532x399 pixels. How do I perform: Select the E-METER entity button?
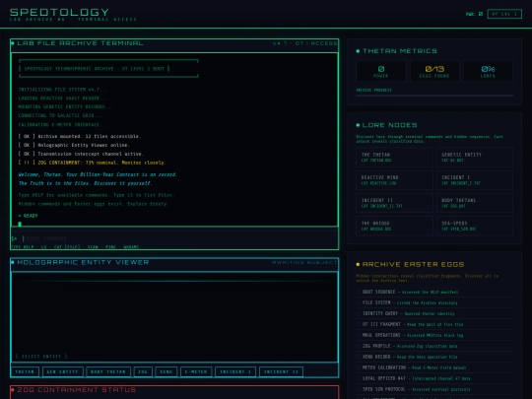coord(196,371)
